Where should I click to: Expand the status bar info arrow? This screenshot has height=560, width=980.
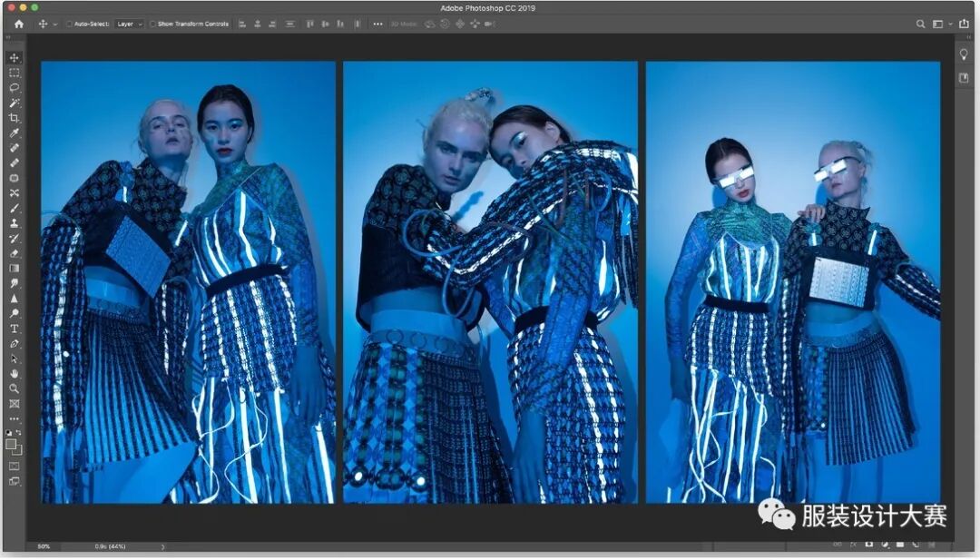click(x=163, y=547)
